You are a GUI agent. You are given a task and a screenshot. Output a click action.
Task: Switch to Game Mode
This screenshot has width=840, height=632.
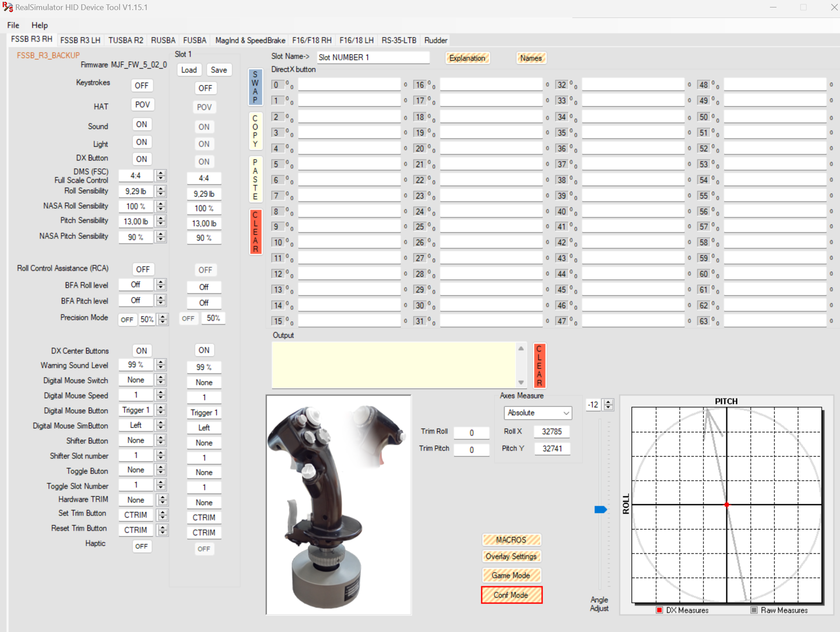coord(511,575)
